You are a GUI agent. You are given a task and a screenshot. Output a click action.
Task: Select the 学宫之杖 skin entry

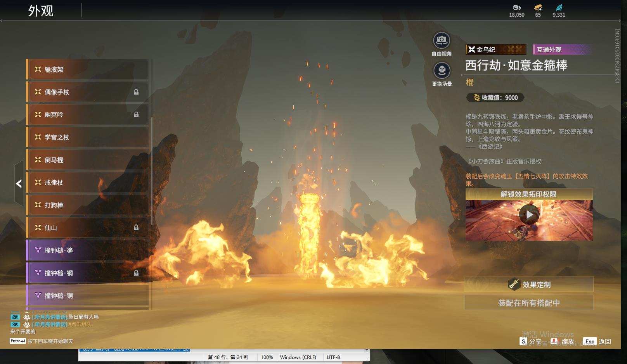coord(87,137)
